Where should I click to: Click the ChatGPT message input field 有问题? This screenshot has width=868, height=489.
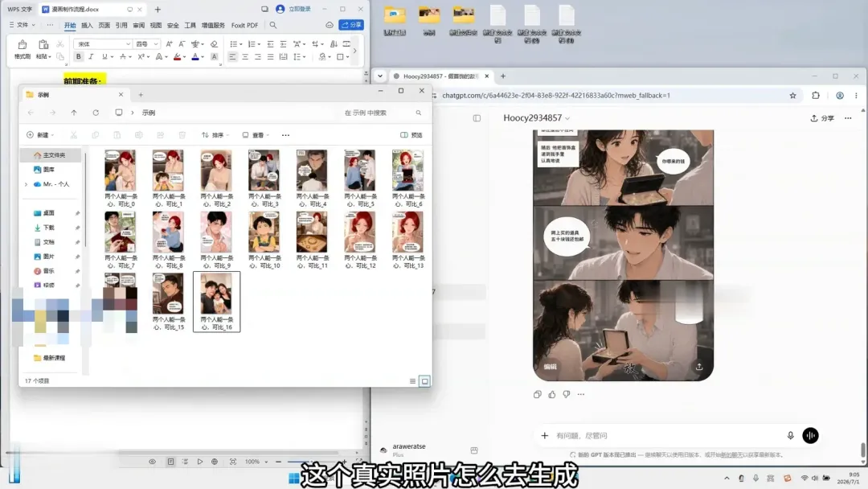pyautogui.click(x=667, y=435)
